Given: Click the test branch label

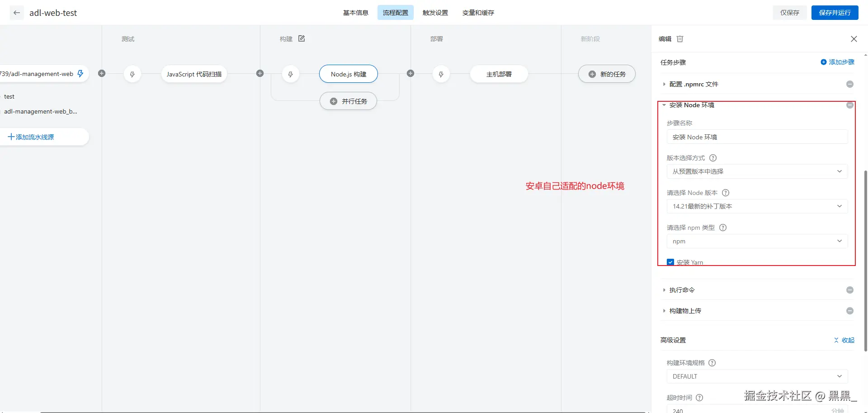Looking at the screenshot, I should coord(9,96).
